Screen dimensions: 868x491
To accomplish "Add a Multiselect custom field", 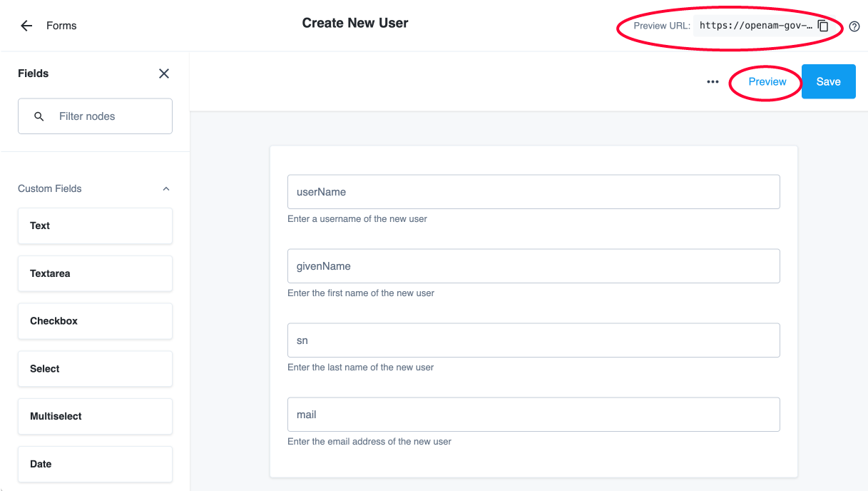I will (95, 416).
